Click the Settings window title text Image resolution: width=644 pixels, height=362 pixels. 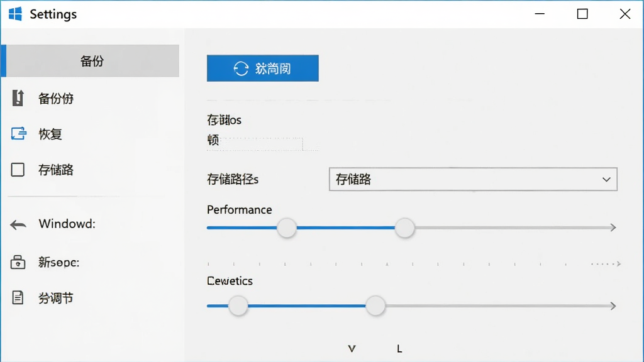point(53,14)
